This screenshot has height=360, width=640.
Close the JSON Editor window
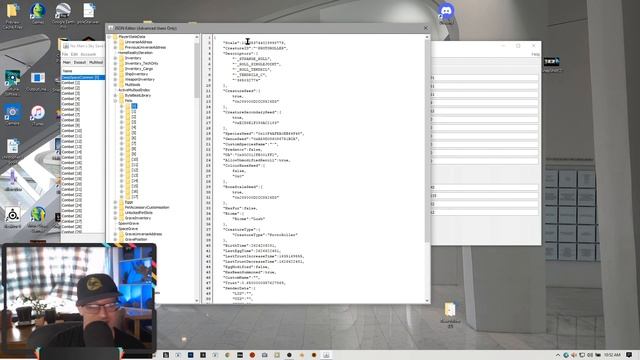click(426, 28)
